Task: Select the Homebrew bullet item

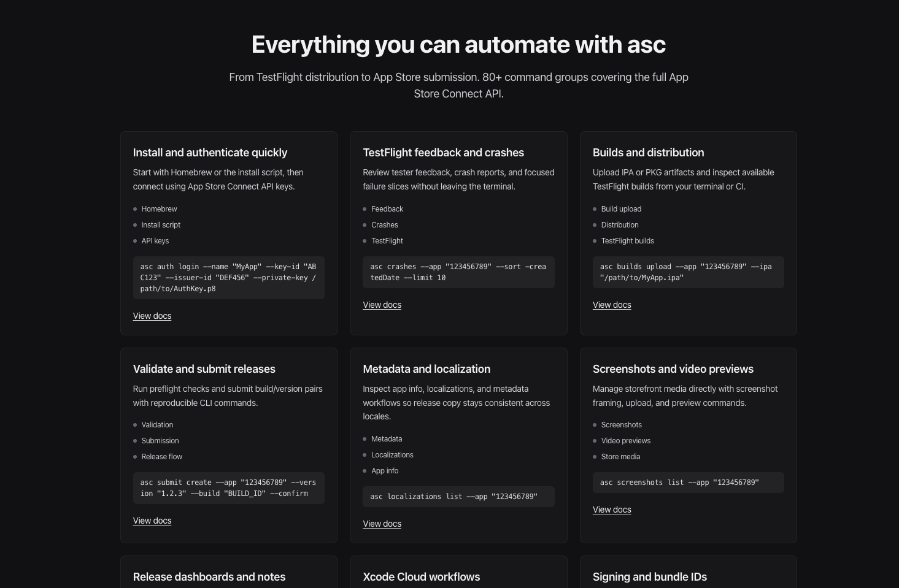Action: click(x=159, y=208)
